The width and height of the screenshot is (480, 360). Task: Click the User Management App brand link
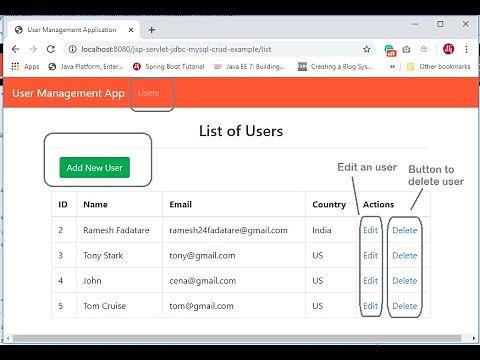click(68, 93)
